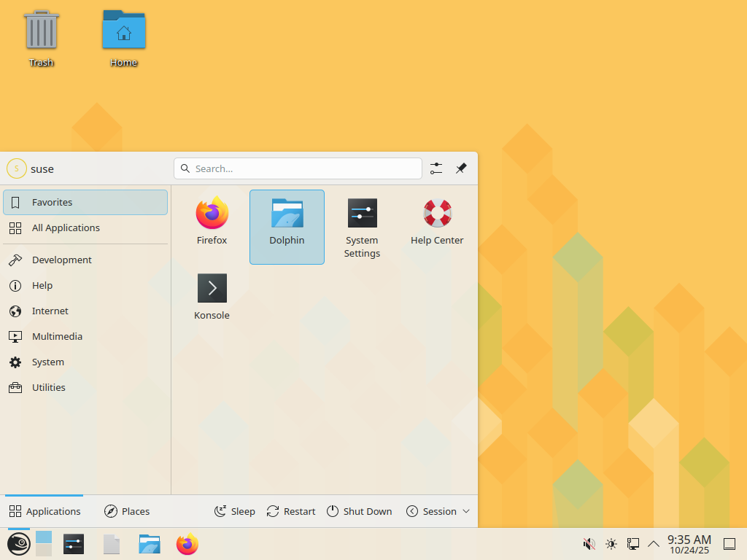Image resolution: width=747 pixels, height=560 pixels.
Task: Expand hidden system tray icons
Action: [x=653, y=544]
